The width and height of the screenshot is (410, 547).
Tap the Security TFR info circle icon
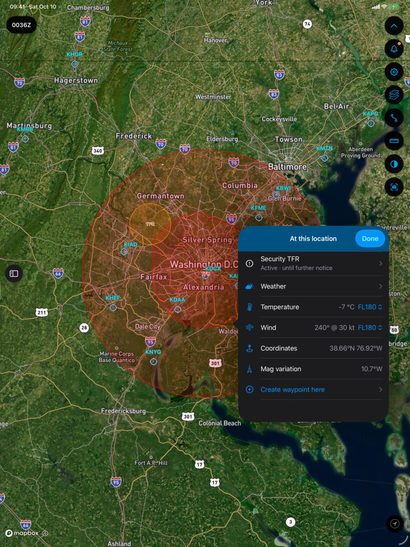(249, 263)
